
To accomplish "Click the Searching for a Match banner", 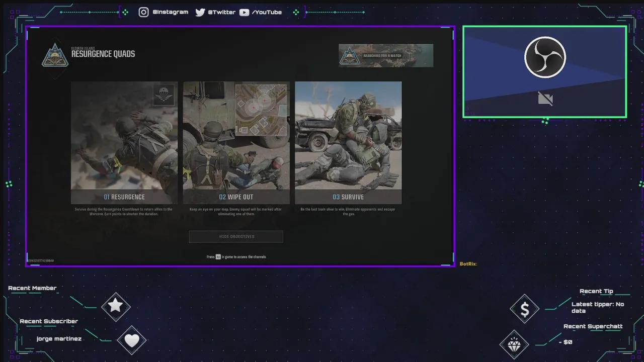I will [x=386, y=56].
